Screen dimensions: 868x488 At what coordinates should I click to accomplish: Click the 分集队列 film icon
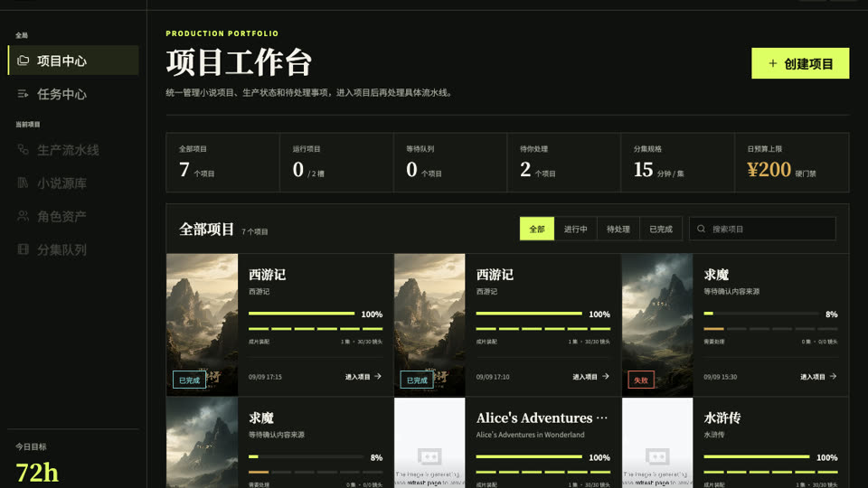[23, 249]
